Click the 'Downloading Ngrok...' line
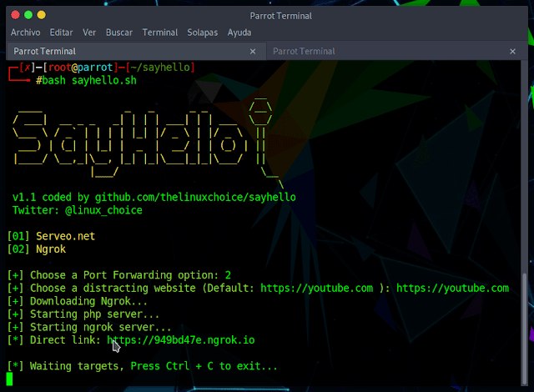This screenshot has width=534, height=392. click(78, 301)
